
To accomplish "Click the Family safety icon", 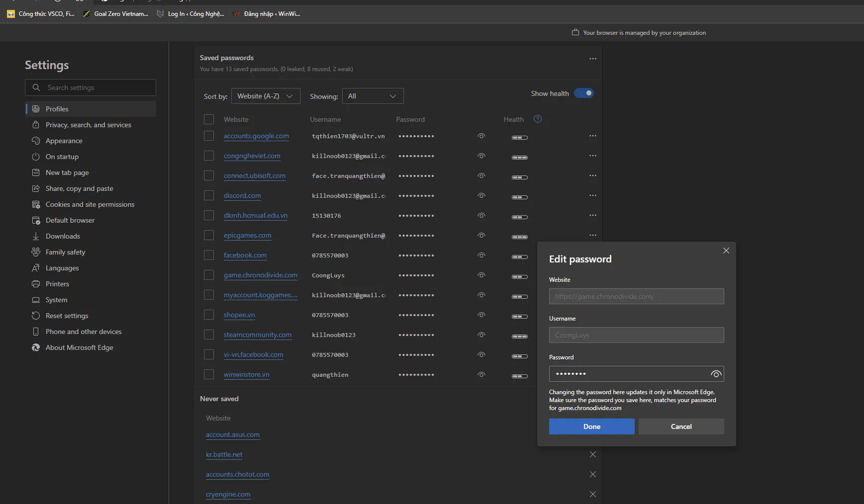I will click(36, 252).
